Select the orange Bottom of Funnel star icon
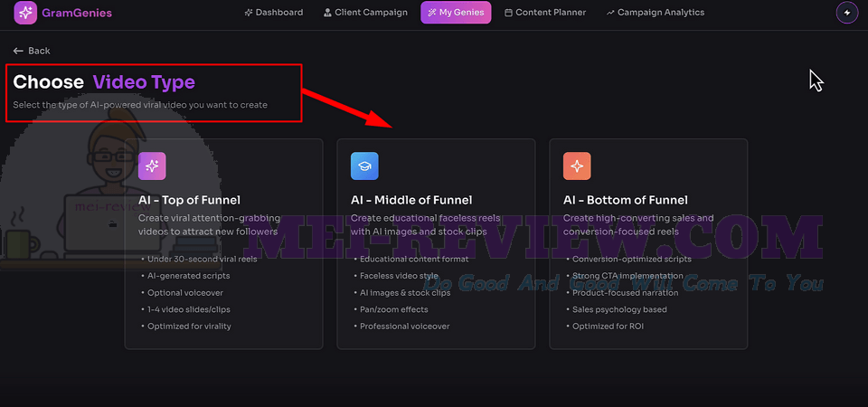Image resolution: width=868 pixels, height=407 pixels. pyautogui.click(x=577, y=166)
